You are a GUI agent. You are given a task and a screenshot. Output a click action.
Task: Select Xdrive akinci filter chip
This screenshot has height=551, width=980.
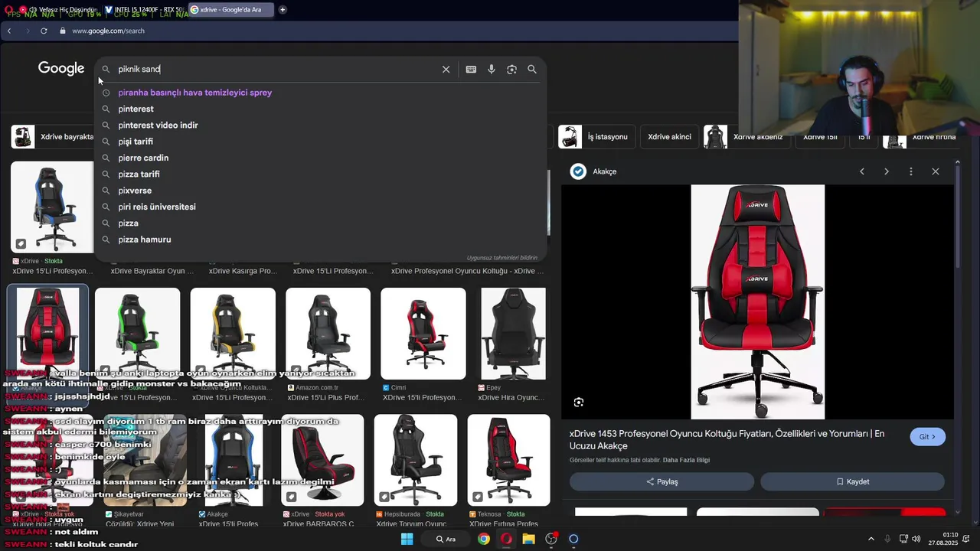pos(669,137)
